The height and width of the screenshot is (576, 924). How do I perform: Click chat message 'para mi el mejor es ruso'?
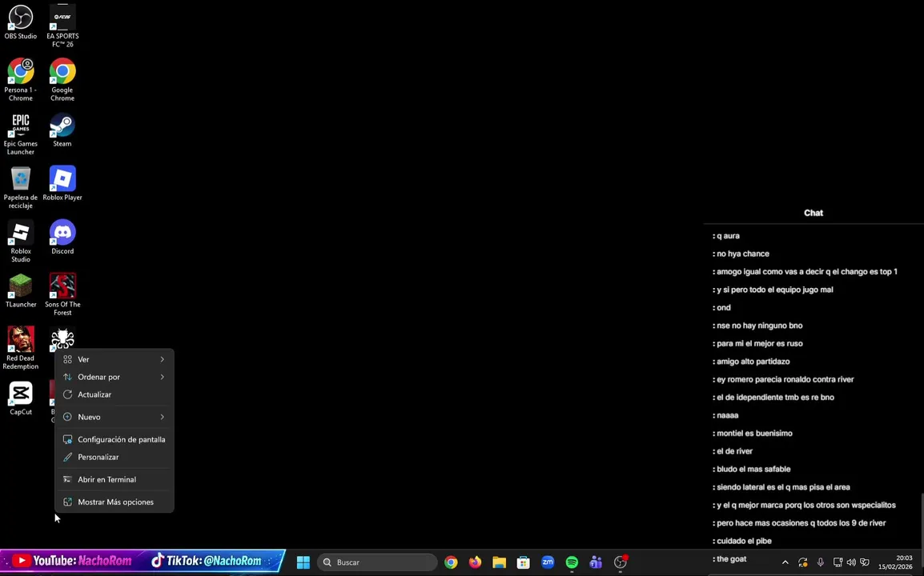pos(759,343)
